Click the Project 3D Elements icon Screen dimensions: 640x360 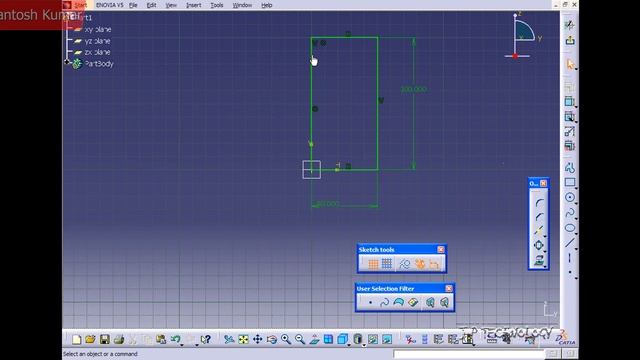tap(539, 260)
